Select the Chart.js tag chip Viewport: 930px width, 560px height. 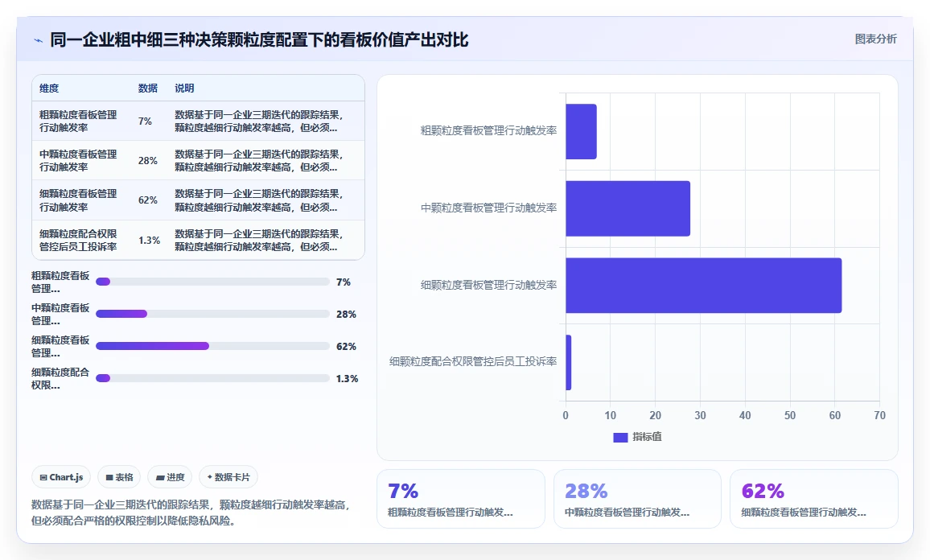click(x=61, y=477)
